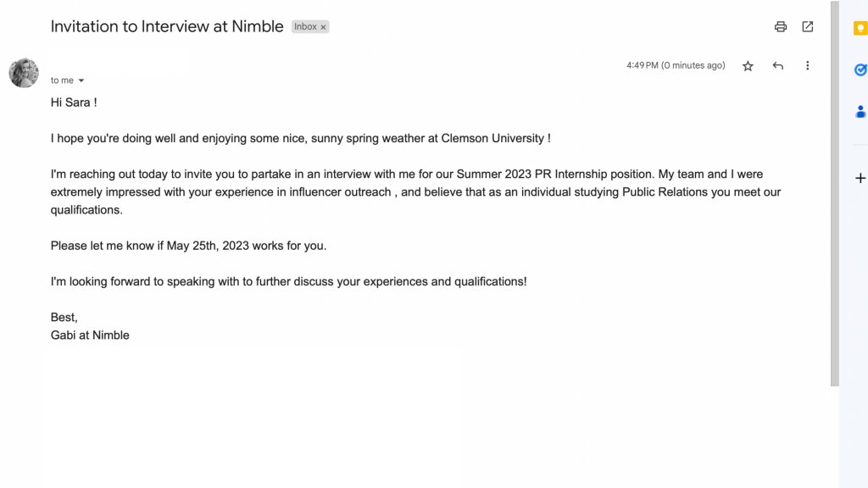The width and height of the screenshot is (868, 488).
Task: Open the email in a new window
Action: (x=808, y=26)
